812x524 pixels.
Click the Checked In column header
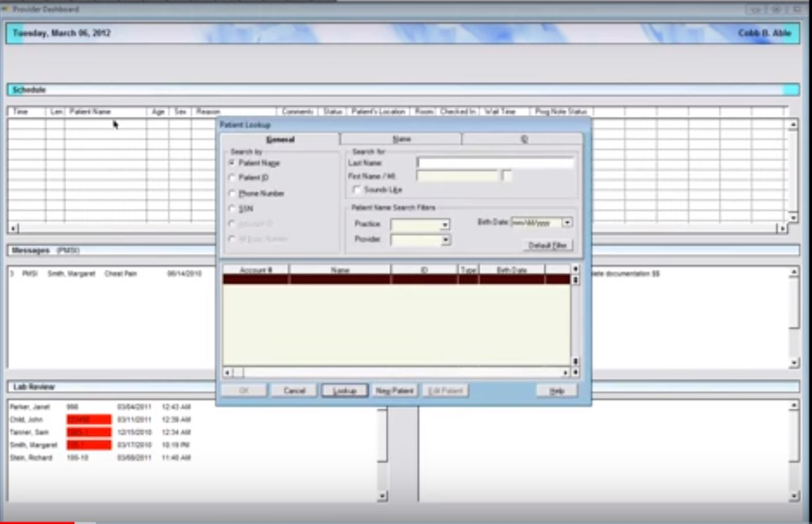point(458,112)
